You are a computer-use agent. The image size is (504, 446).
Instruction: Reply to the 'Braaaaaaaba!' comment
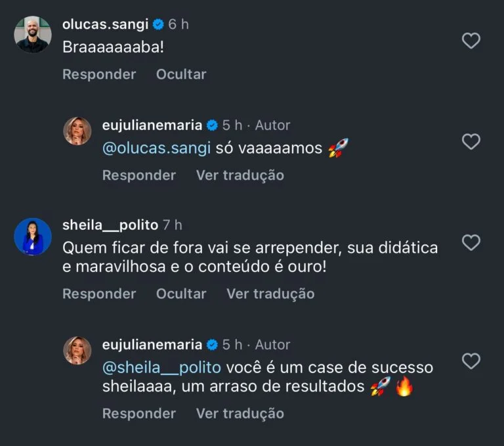(x=99, y=74)
